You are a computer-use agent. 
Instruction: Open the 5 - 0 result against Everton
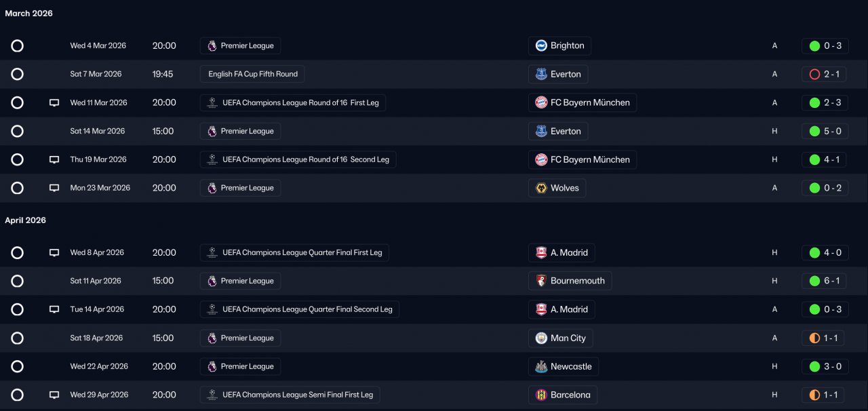pos(832,131)
